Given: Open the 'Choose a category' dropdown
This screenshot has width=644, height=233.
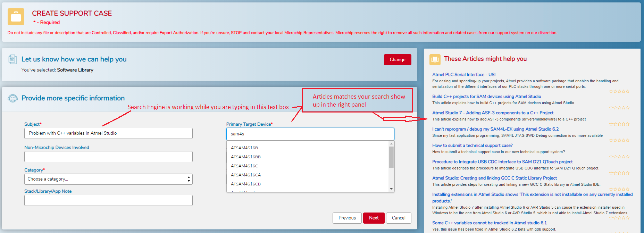Looking at the screenshot, I should [108, 179].
